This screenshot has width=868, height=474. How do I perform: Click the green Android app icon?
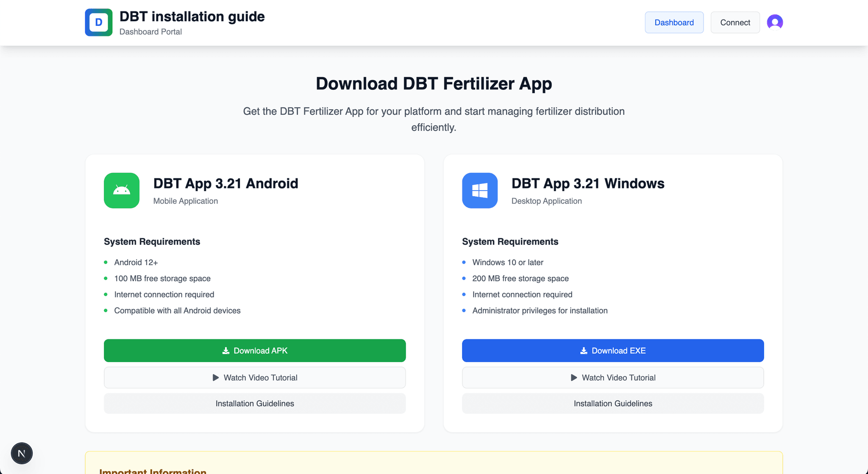coord(122,190)
